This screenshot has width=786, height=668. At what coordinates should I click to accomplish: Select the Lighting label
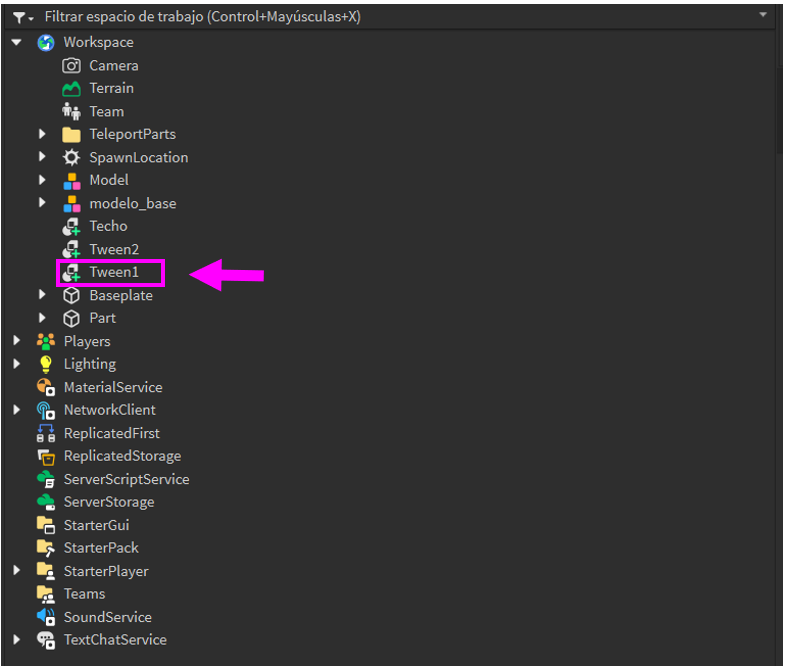pos(90,364)
